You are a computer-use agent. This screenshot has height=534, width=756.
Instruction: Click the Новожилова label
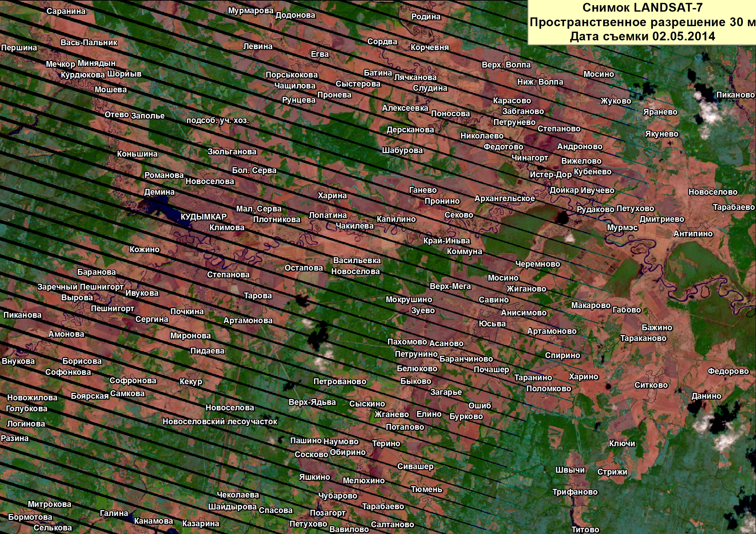point(32,398)
